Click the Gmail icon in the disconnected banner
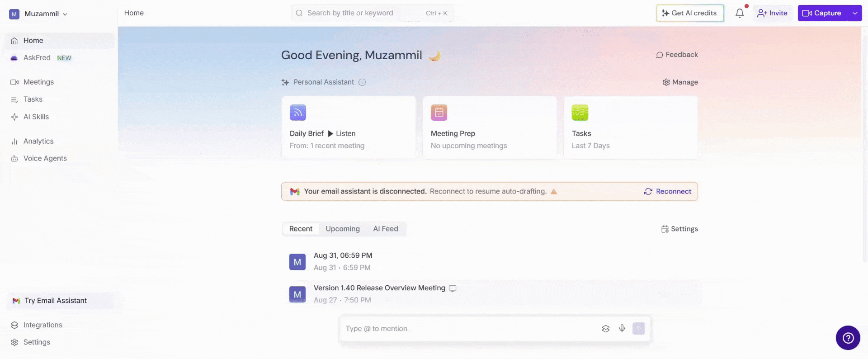This screenshot has height=359, width=868. pos(295,192)
